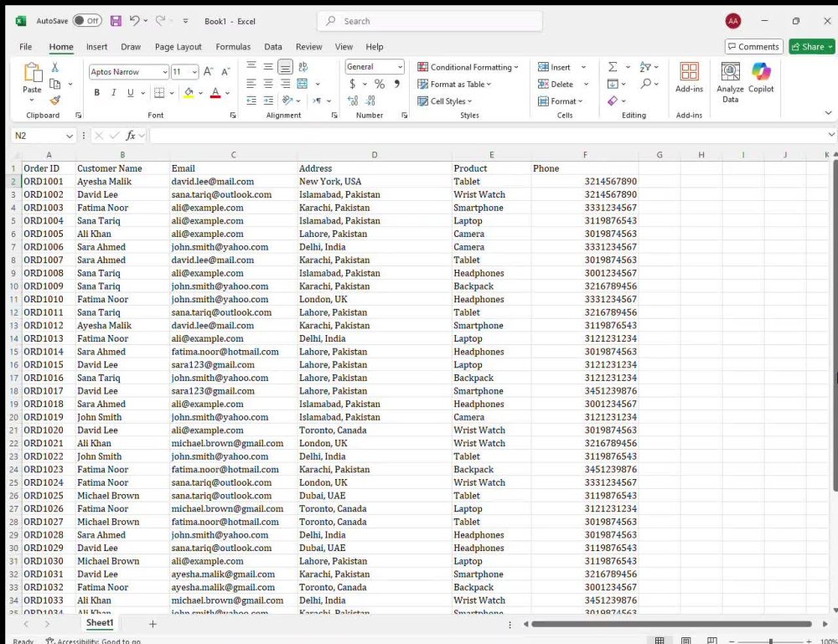This screenshot has width=838, height=644.
Task: Toggle Italic formatting
Action: 113,92
